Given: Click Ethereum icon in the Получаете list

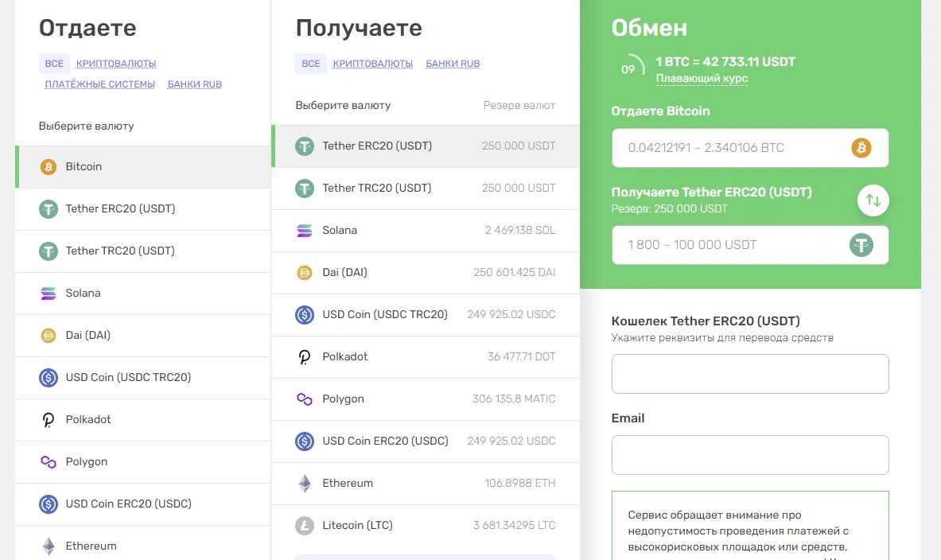Looking at the screenshot, I should coord(305,484).
